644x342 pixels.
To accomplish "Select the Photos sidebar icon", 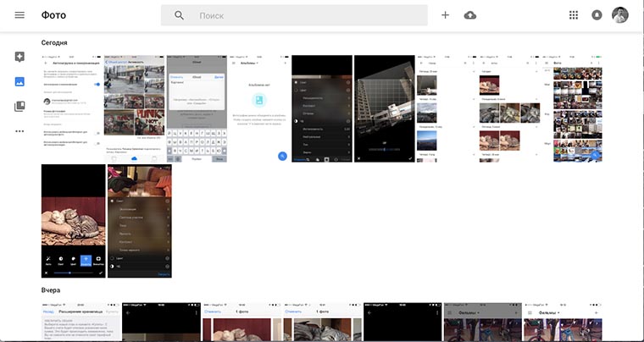I will [x=19, y=82].
